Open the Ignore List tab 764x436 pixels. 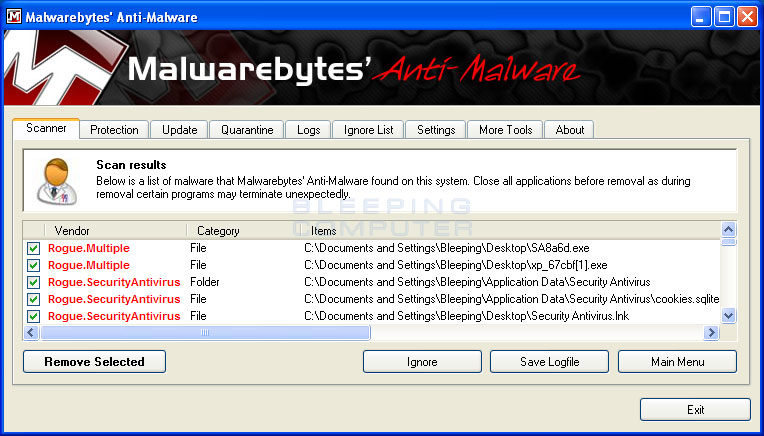click(368, 130)
